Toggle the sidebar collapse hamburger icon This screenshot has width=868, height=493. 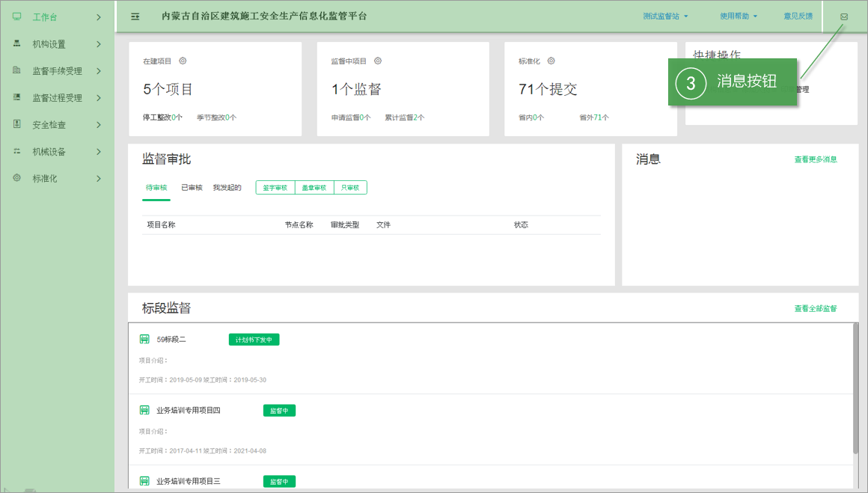coord(135,16)
